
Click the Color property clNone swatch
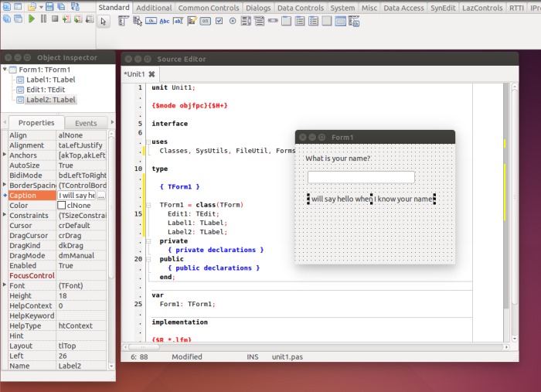62,206
